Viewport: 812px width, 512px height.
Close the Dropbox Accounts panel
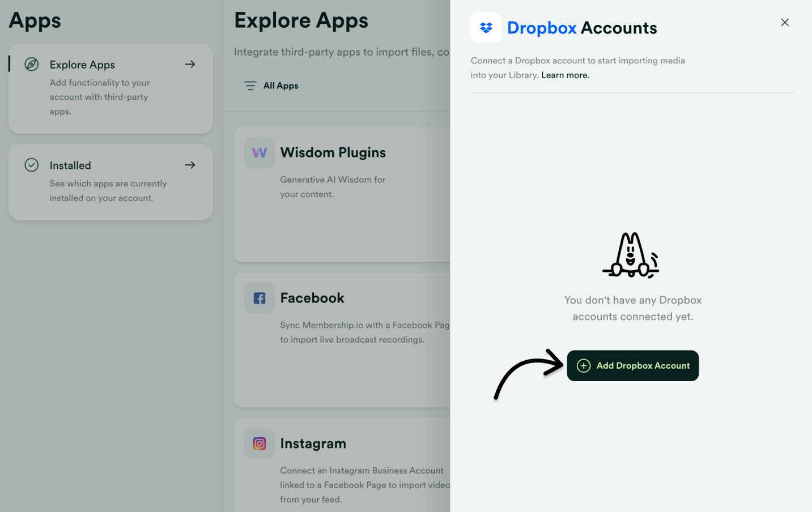pos(785,22)
